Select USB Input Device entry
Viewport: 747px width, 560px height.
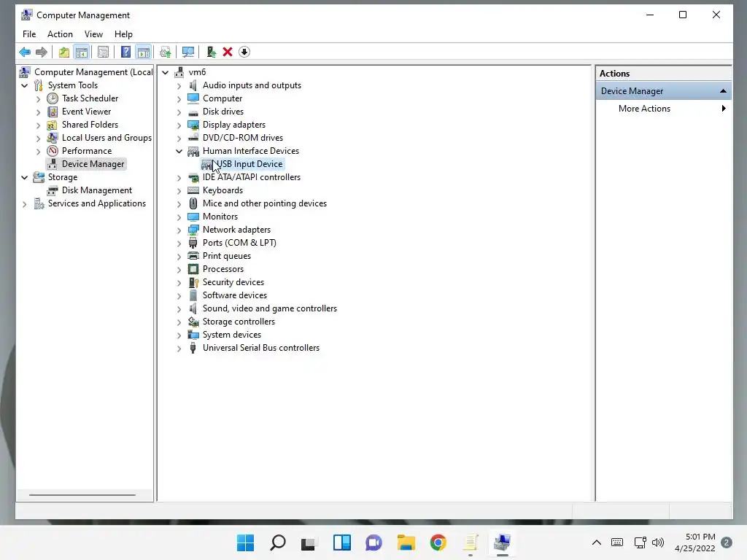[249, 164]
